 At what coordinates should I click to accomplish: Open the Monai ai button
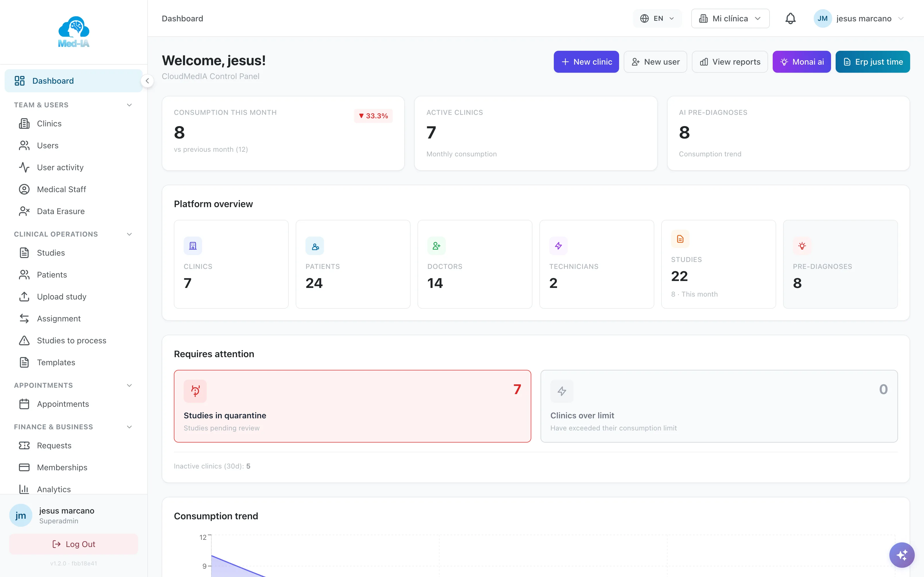802,62
